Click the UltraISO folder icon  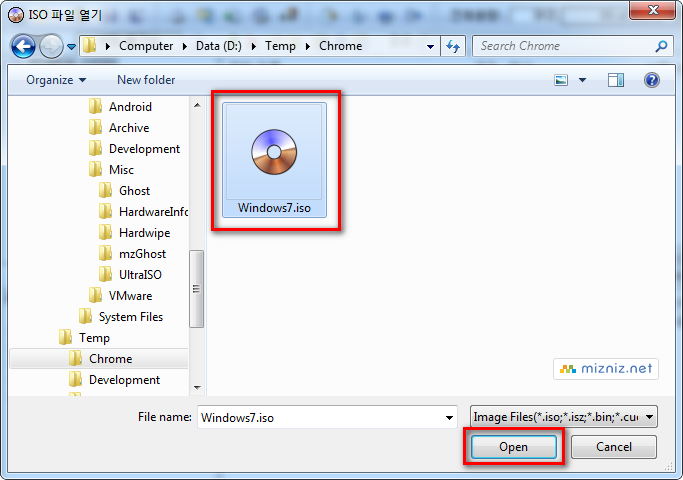tap(105, 274)
